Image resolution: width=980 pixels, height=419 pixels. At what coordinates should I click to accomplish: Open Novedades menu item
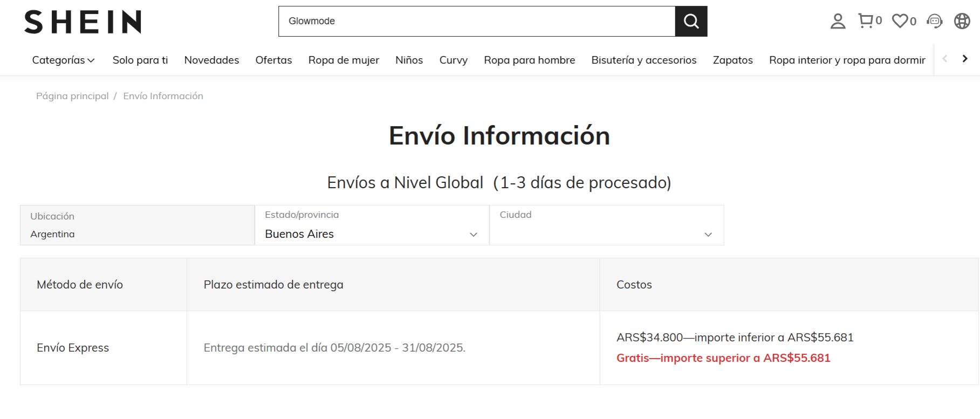[211, 60]
